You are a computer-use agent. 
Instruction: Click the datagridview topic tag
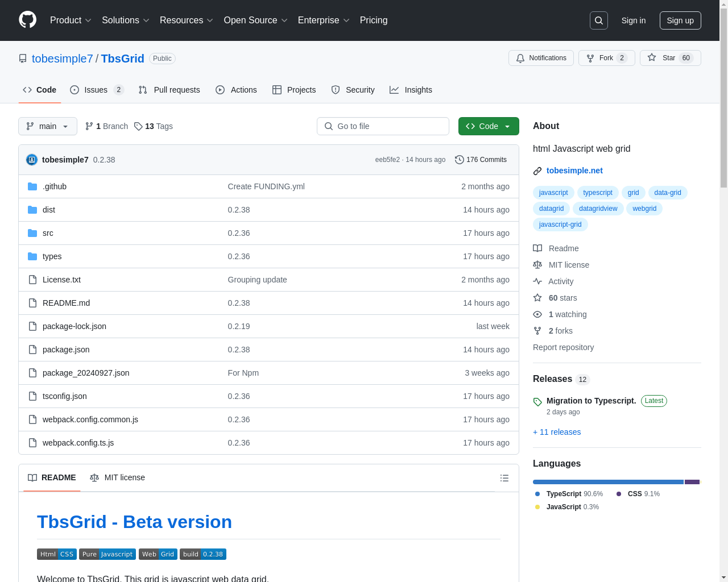pos(598,209)
